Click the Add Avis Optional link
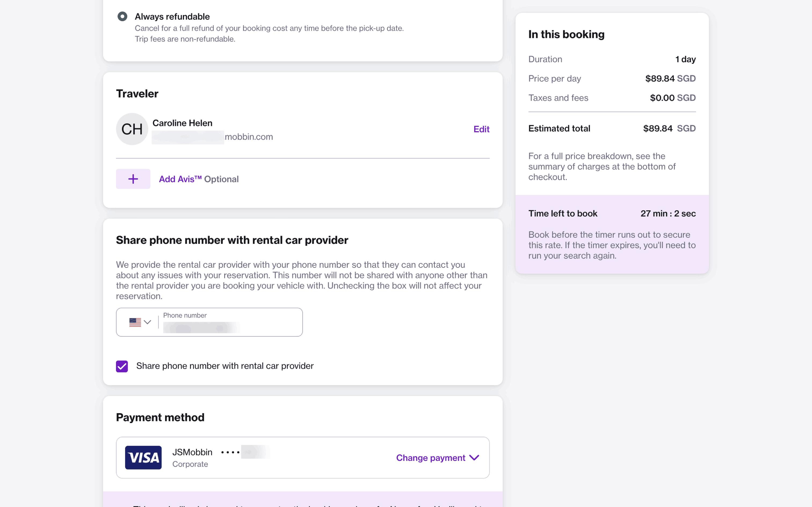The image size is (812, 507). pyautogui.click(x=199, y=179)
